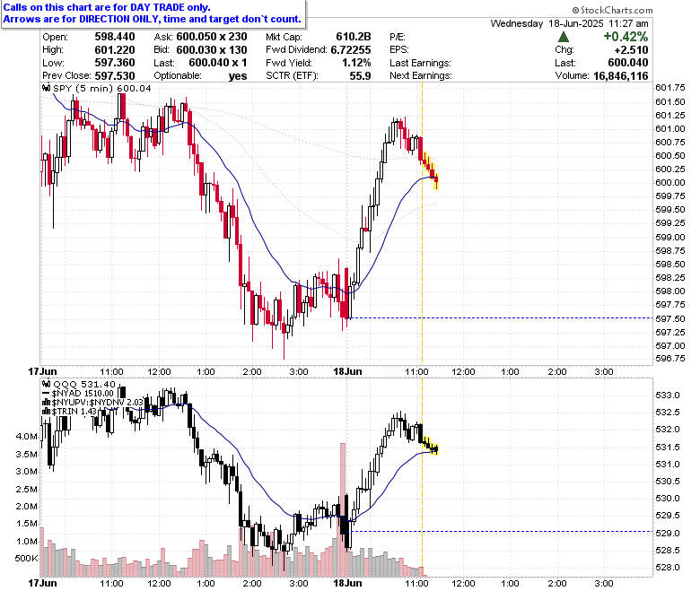Click the '$NYUPV:$NYDNV 2.03' legend entry
The image size is (700, 591).
click(x=97, y=403)
